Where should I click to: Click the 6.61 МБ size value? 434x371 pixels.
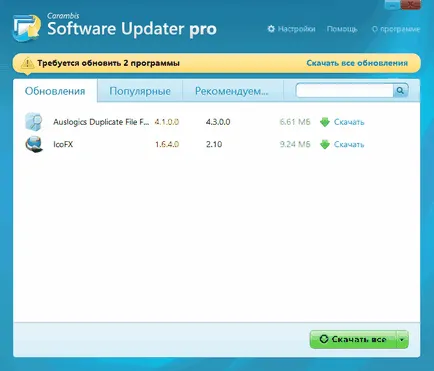[295, 122]
